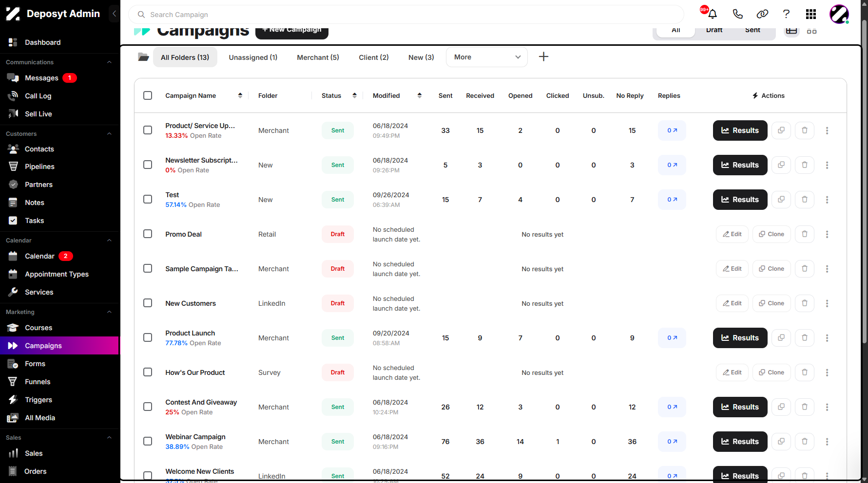
Task: Tick the Promo Deal campaign checkbox
Action: (x=148, y=234)
